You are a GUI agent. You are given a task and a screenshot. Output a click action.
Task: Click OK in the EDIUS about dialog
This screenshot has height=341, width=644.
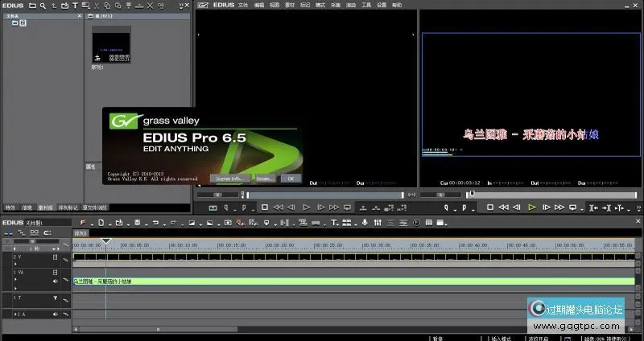click(291, 178)
